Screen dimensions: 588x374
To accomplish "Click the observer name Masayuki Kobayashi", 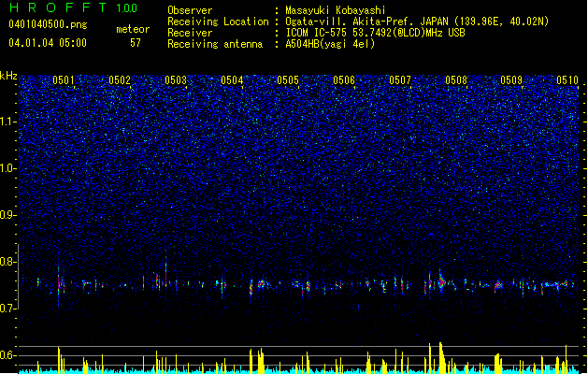I will pos(336,10).
